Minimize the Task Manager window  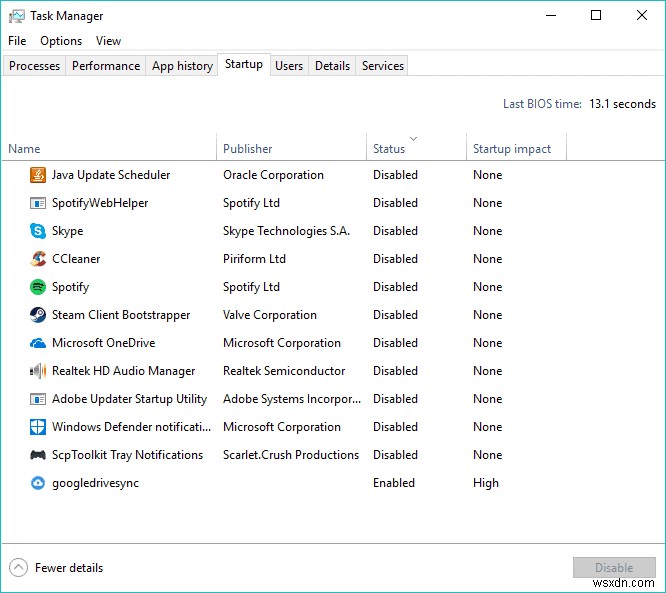coord(551,16)
